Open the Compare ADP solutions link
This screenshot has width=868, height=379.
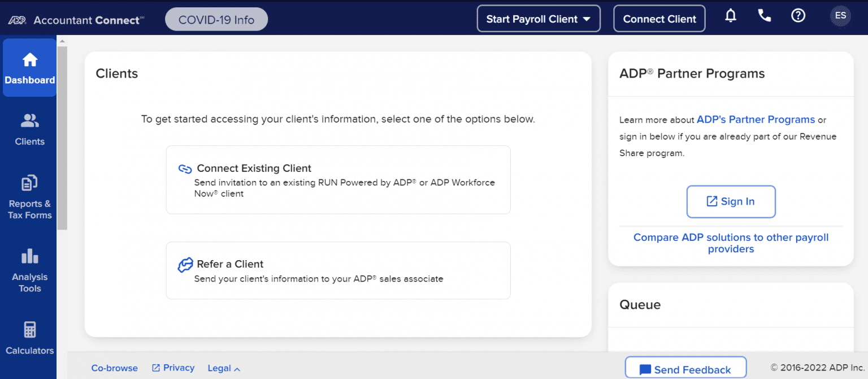(x=731, y=243)
